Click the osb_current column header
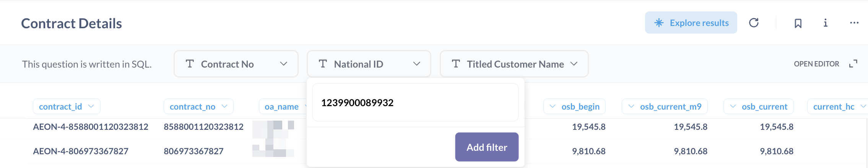868x168 pixels. click(x=759, y=107)
